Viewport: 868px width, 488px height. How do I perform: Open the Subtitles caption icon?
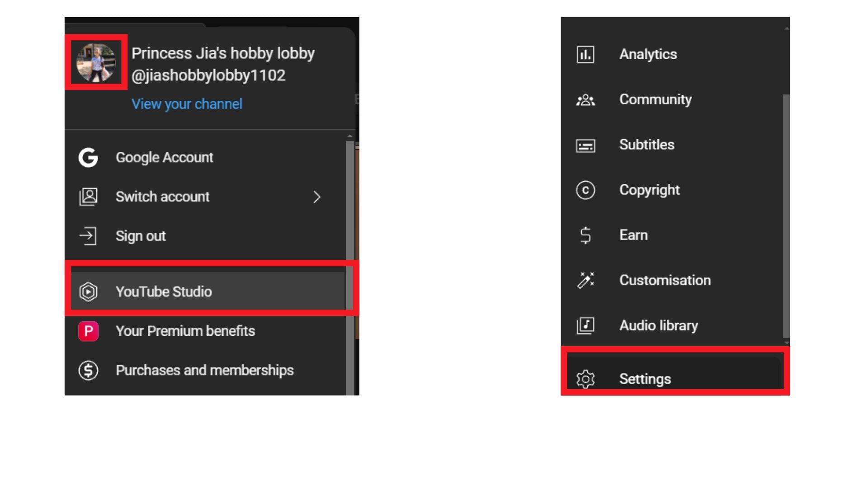point(585,145)
